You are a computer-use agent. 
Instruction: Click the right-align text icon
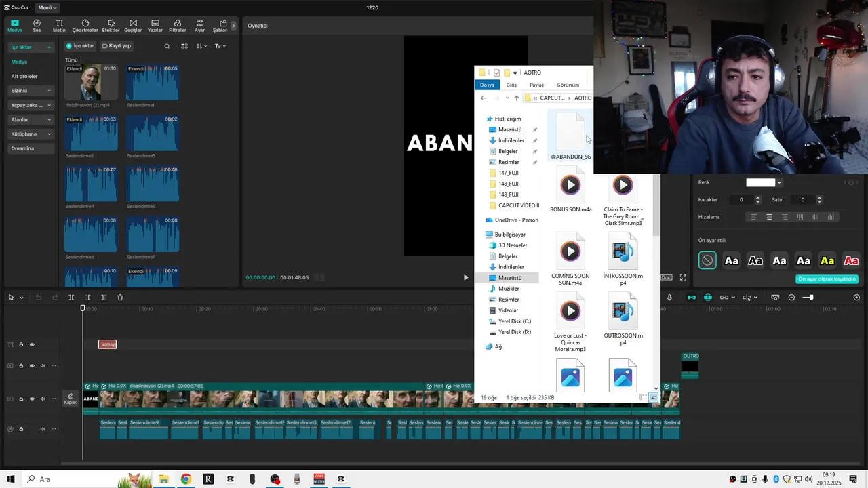point(785,217)
